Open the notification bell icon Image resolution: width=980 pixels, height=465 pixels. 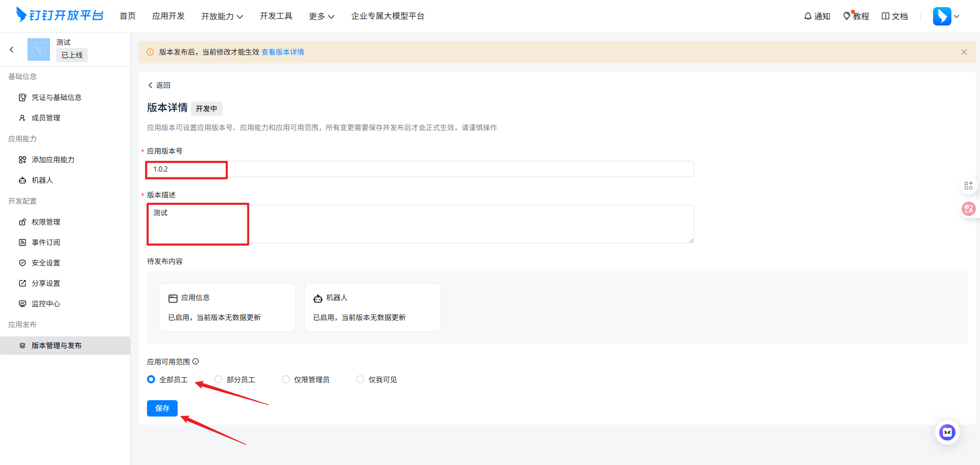point(808,16)
